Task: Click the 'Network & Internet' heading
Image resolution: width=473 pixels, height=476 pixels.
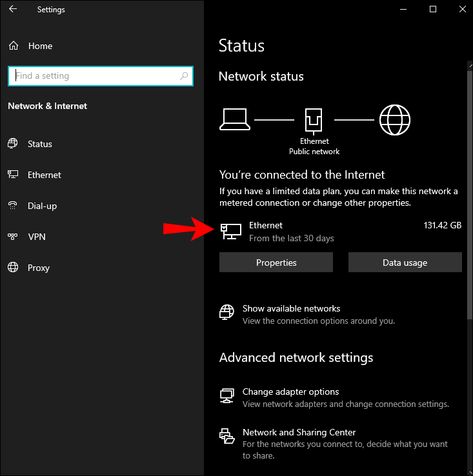Action: (47, 106)
